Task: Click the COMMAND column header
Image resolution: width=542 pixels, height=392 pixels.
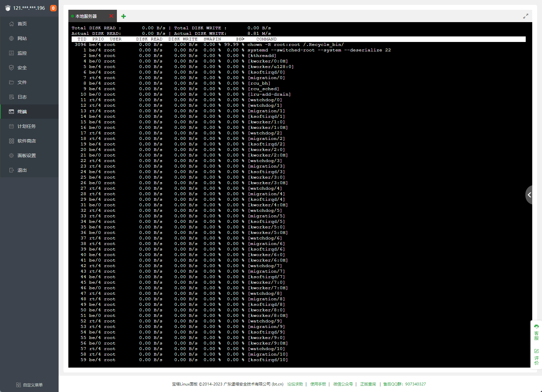Action: click(x=267, y=39)
